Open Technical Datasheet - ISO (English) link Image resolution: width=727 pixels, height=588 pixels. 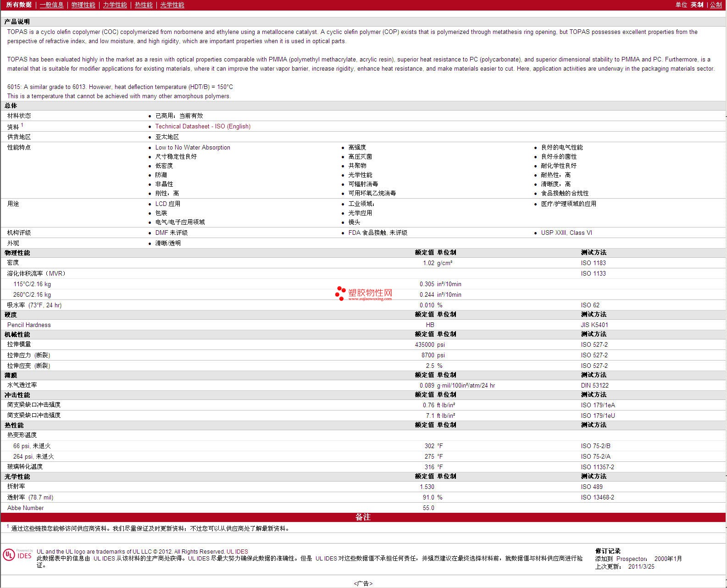[203, 127]
